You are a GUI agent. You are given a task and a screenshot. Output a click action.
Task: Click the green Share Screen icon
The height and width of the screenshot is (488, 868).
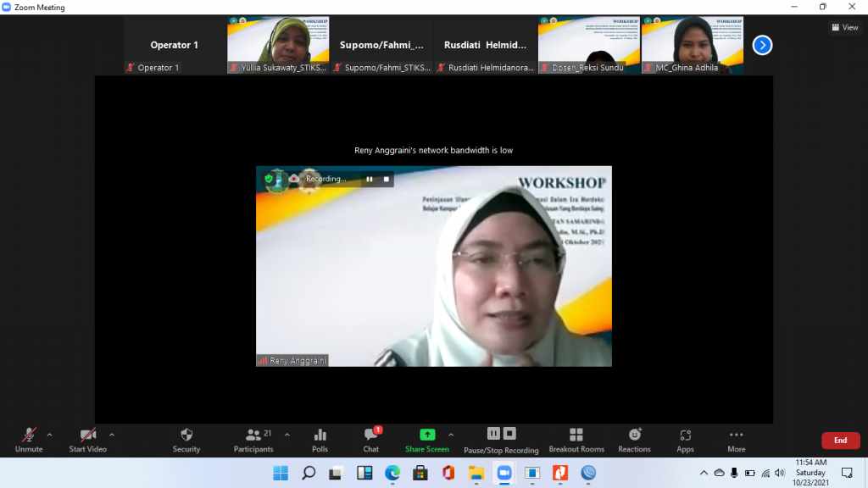tap(426, 435)
